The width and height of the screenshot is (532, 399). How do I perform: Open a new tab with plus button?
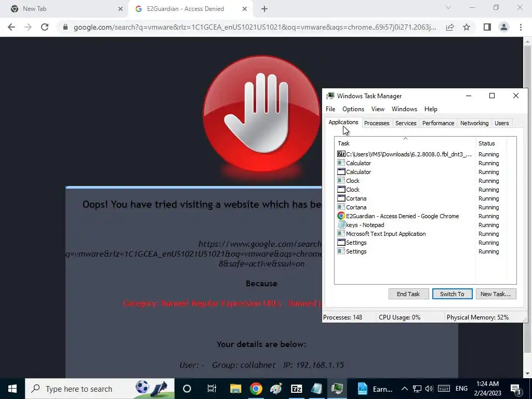(x=264, y=9)
